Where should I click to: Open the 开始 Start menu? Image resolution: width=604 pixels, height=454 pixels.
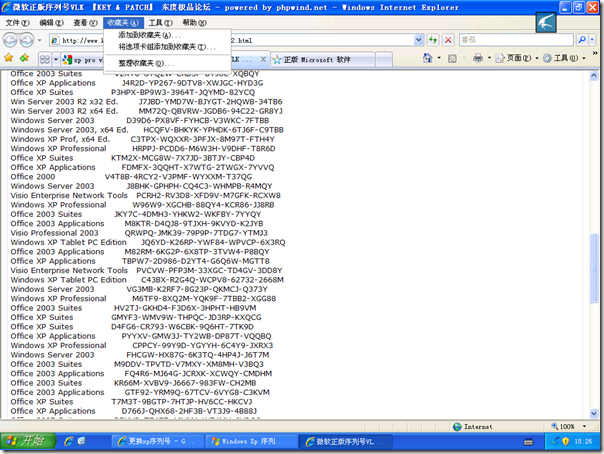pos(28,441)
